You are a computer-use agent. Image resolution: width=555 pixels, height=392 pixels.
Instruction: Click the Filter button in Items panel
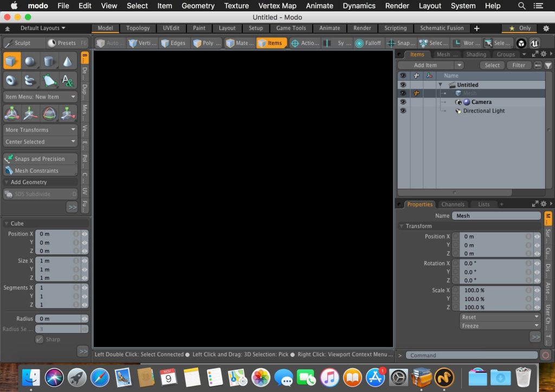(x=518, y=65)
